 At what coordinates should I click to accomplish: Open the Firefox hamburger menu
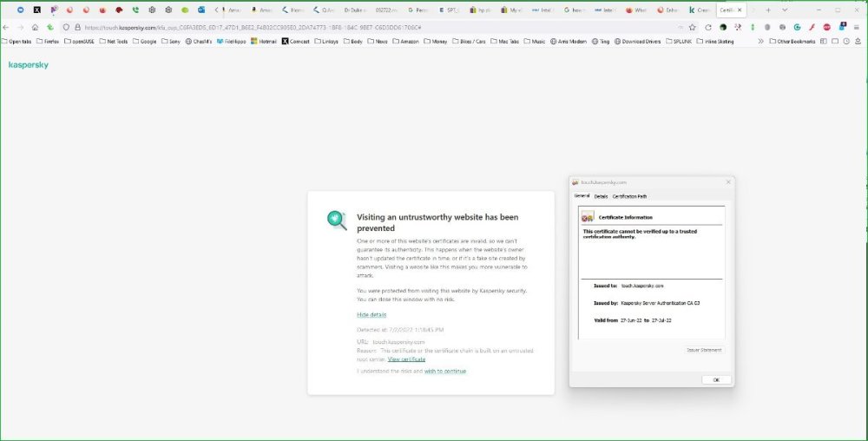click(857, 27)
